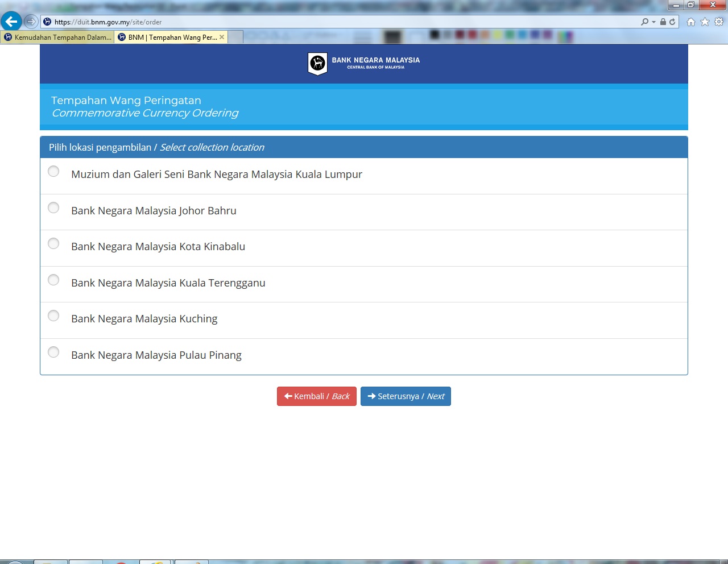This screenshot has height=564, width=728.
Task: Switch to BNM | Tempahan Wang Per... tab
Action: tap(171, 37)
